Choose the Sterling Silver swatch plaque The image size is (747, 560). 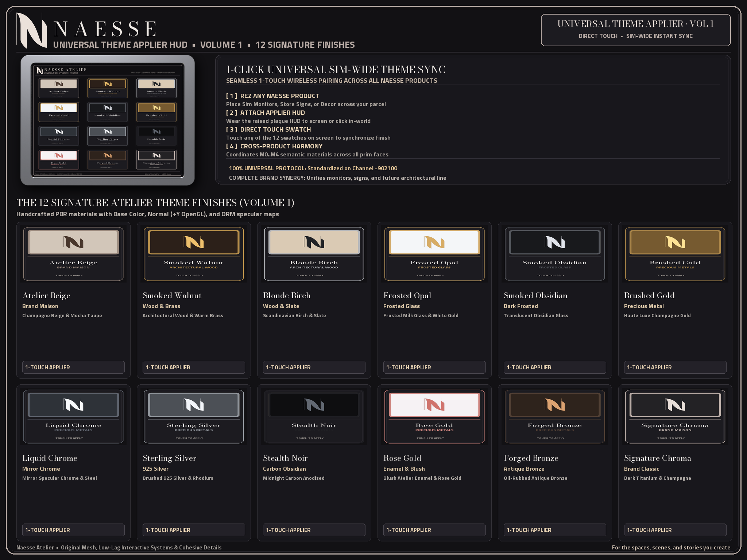[x=194, y=417]
